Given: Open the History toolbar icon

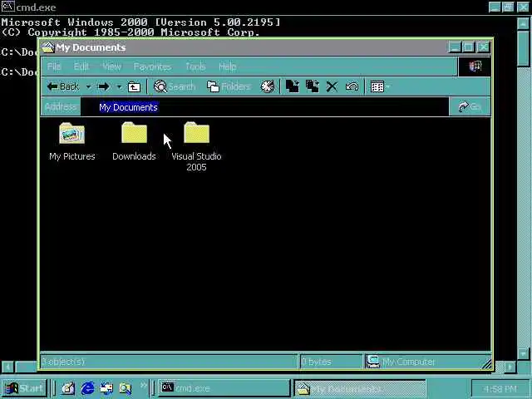Looking at the screenshot, I should point(268,86).
